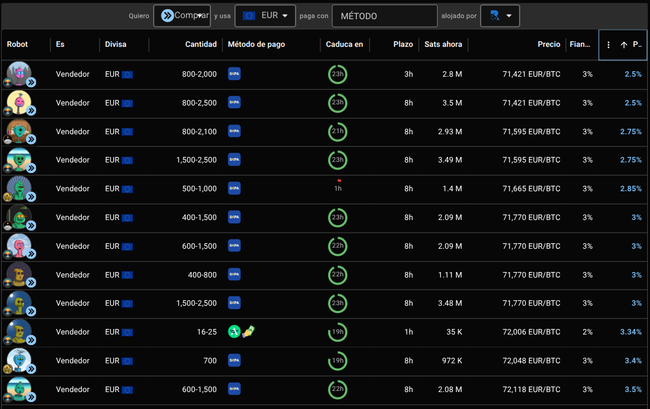Click SEPA icon in the 700 row
Viewport: 650px width, 409px height.
tap(234, 361)
